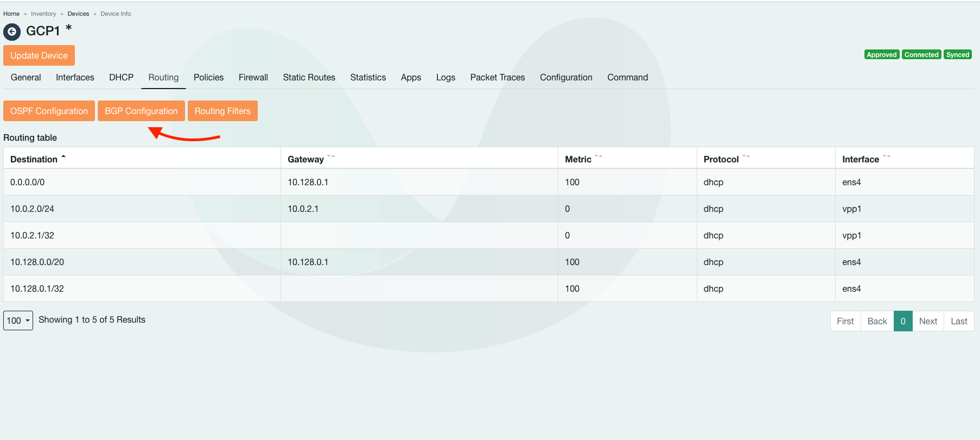The image size is (980, 440).
Task: Navigate to Devices in the breadcrumb
Action: (x=78, y=14)
